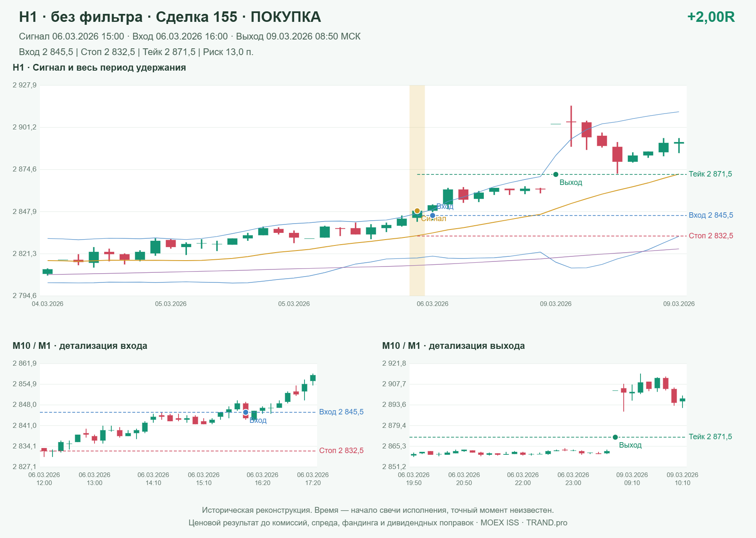Click the blue Вход marker dot on the H1 chart
The image size is (756, 538).
tap(433, 216)
